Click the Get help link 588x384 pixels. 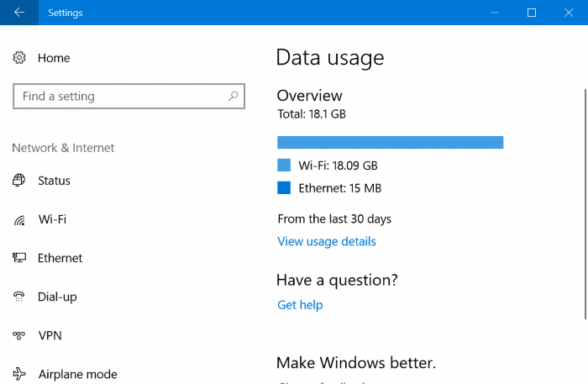click(300, 305)
